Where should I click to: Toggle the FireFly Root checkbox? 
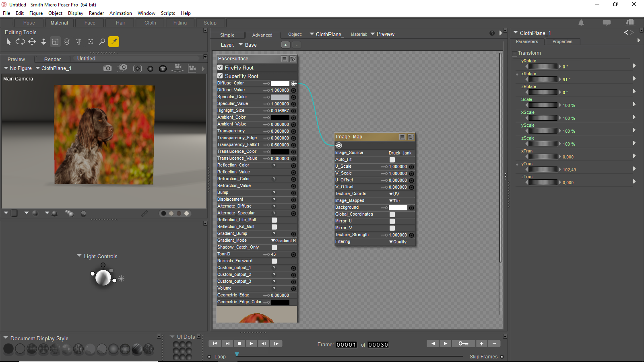coord(220,68)
